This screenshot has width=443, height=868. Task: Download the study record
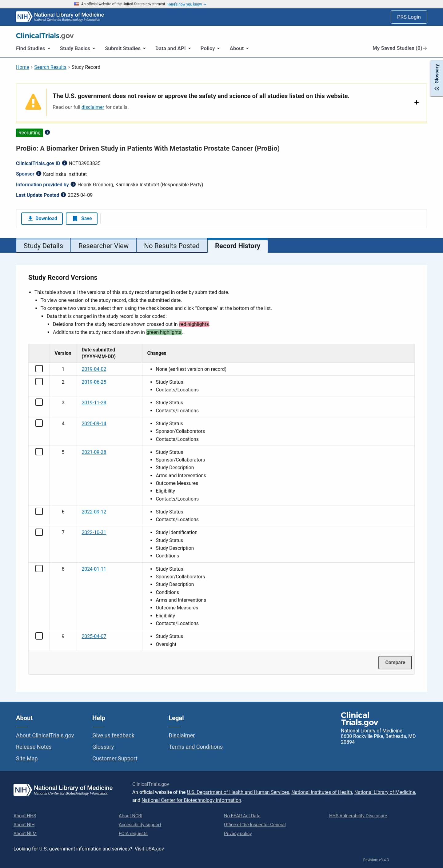(42, 218)
